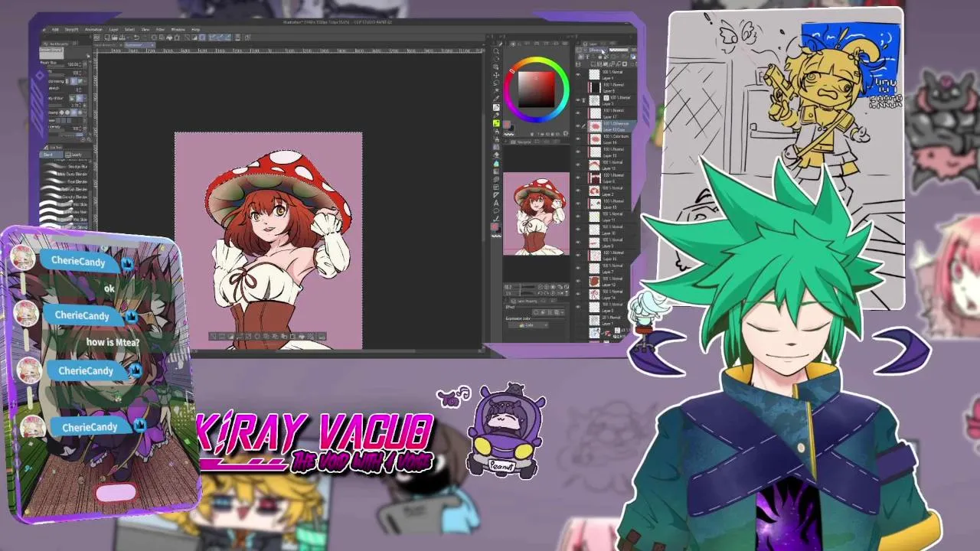Adjust the layer opacity slider
Image resolution: width=980 pixels, height=551 pixels.
click(619, 51)
